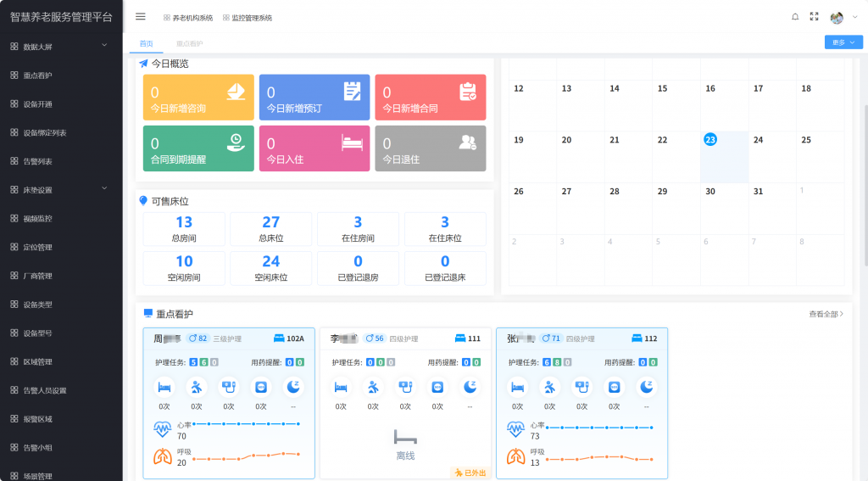Click the notification bell icon
868x481 pixels.
(795, 17)
